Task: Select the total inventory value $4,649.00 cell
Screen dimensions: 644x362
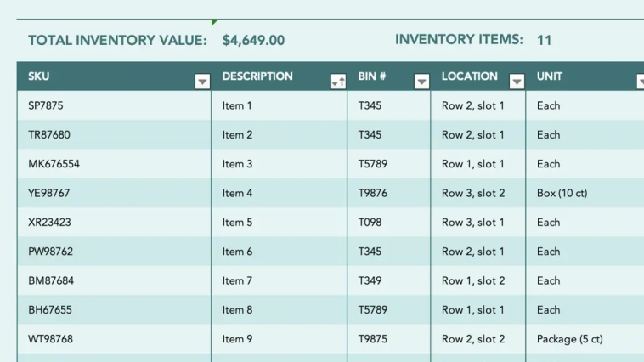Action: [253, 40]
